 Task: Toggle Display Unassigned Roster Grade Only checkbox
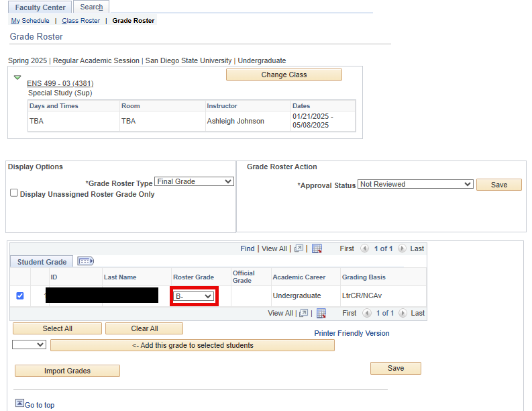click(x=14, y=193)
